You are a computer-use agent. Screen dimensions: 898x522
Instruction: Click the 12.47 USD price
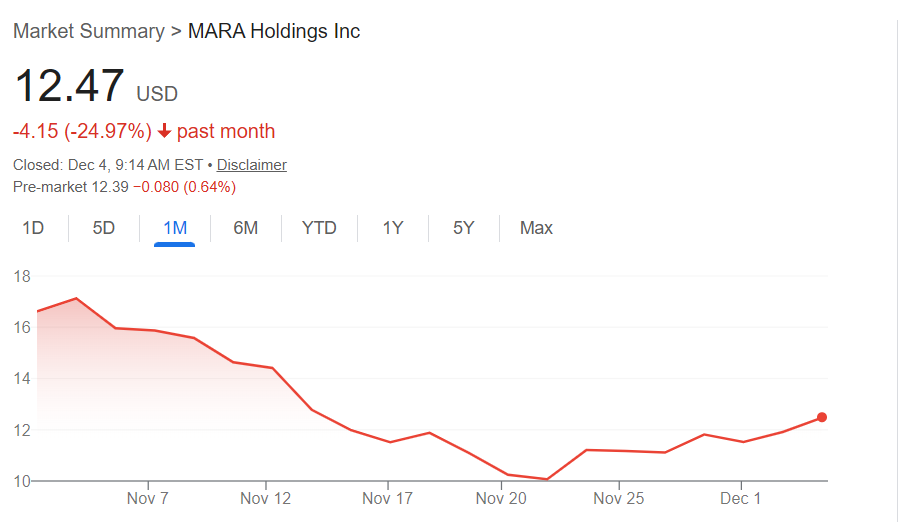point(70,87)
